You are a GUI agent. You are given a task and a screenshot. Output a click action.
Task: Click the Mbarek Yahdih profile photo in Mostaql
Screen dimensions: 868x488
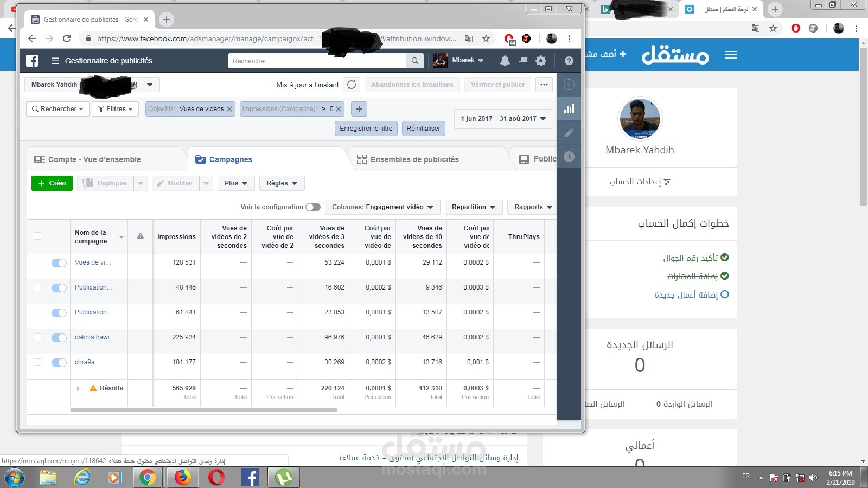(640, 119)
